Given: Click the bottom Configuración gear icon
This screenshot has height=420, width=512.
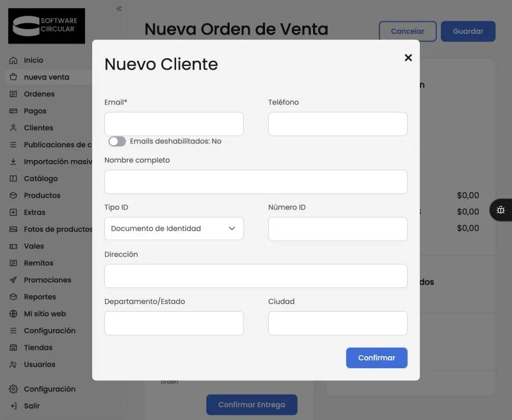Looking at the screenshot, I should 13,389.
